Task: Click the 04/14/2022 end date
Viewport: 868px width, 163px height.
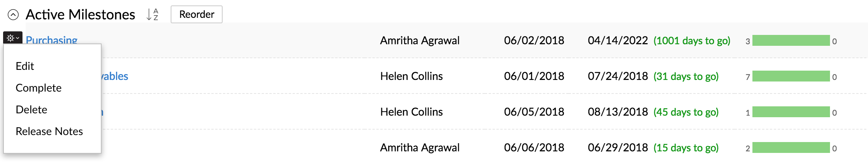Action: click(618, 40)
